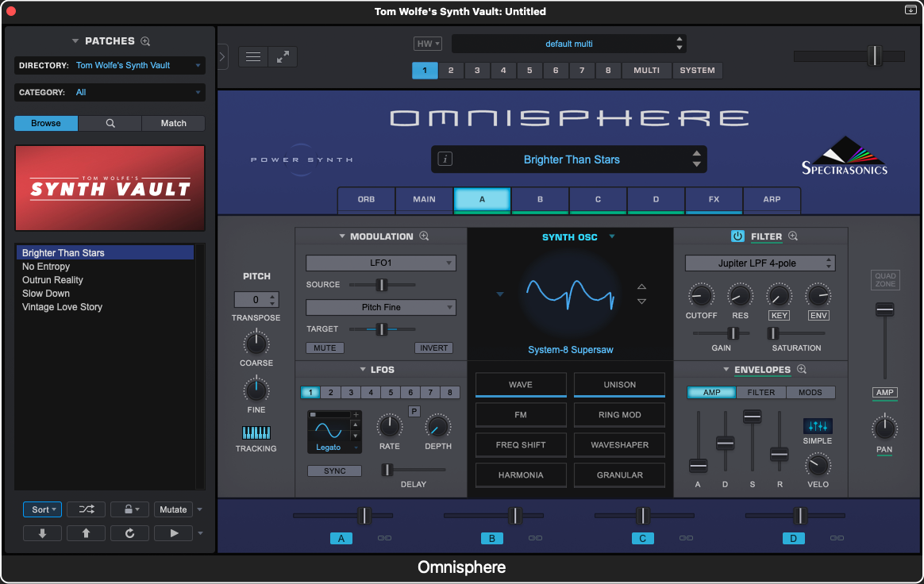Toggle layer B enable button
This screenshot has width=924, height=584.
pos(492,538)
